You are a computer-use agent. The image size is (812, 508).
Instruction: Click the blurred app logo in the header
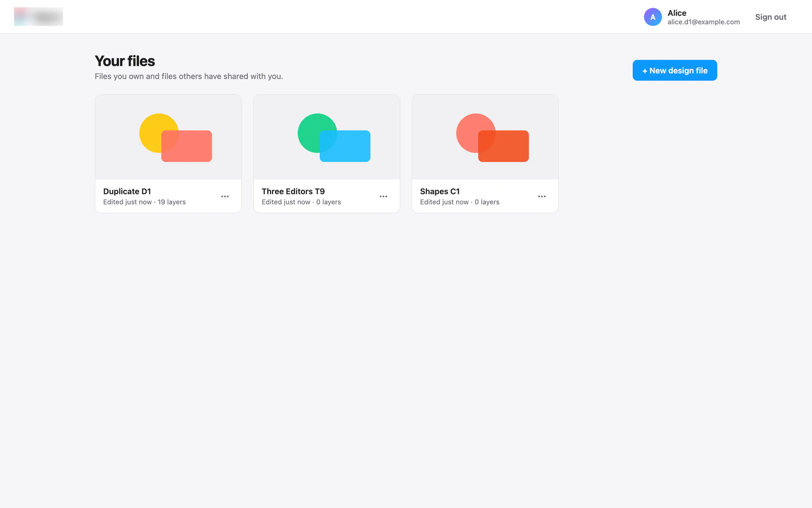pyautogui.click(x=38, y=17)
